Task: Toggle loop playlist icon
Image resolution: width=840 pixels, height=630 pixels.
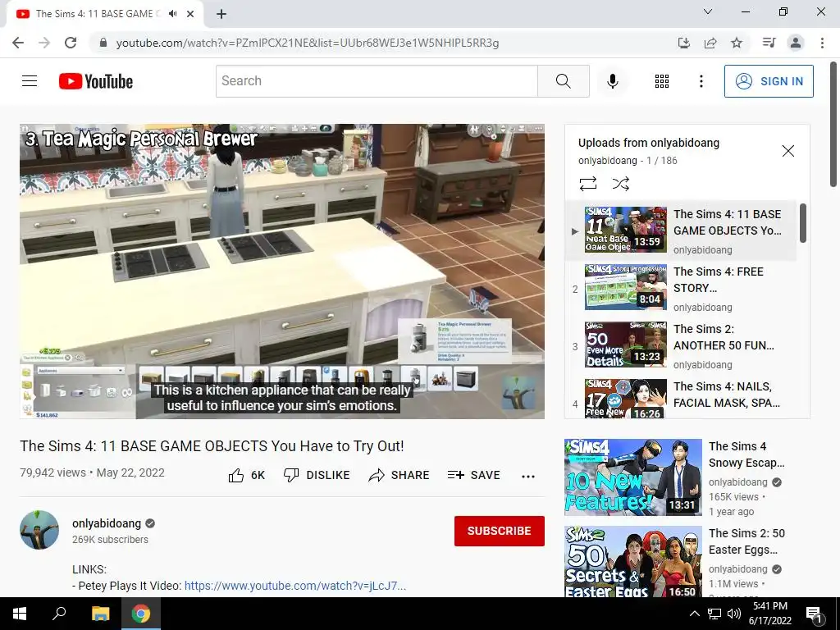Action: coord(587,184)
